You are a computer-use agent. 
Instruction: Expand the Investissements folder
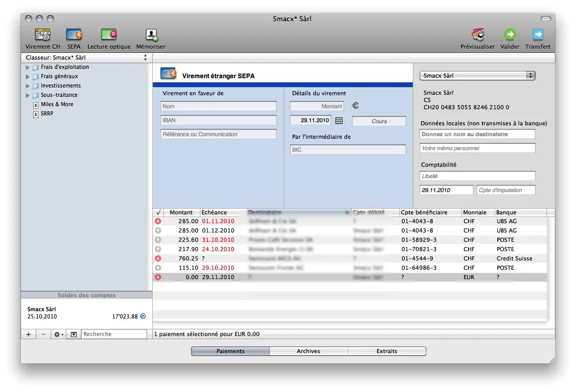[x=27, y=86]
